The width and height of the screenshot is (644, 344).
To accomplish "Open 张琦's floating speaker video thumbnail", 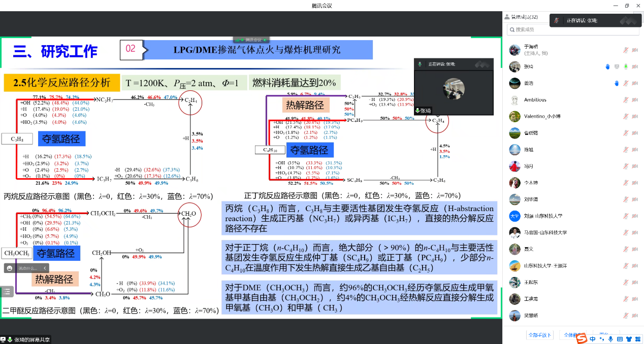I will click(x=454, y=88).
